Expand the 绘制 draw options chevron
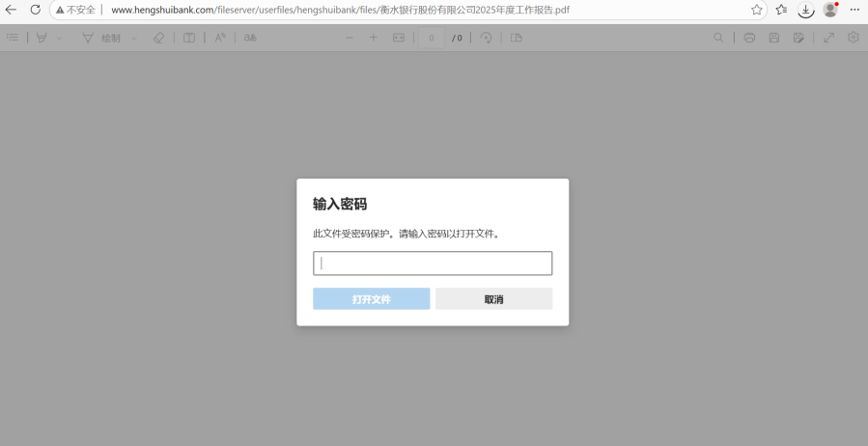The width and height of the screenshot is (868, 446). click(x=134, y=39)
